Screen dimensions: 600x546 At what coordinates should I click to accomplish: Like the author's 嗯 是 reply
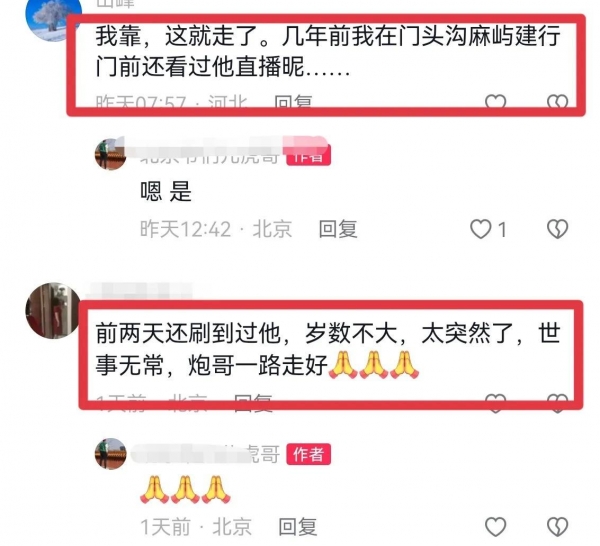click(x=481, y=229)
